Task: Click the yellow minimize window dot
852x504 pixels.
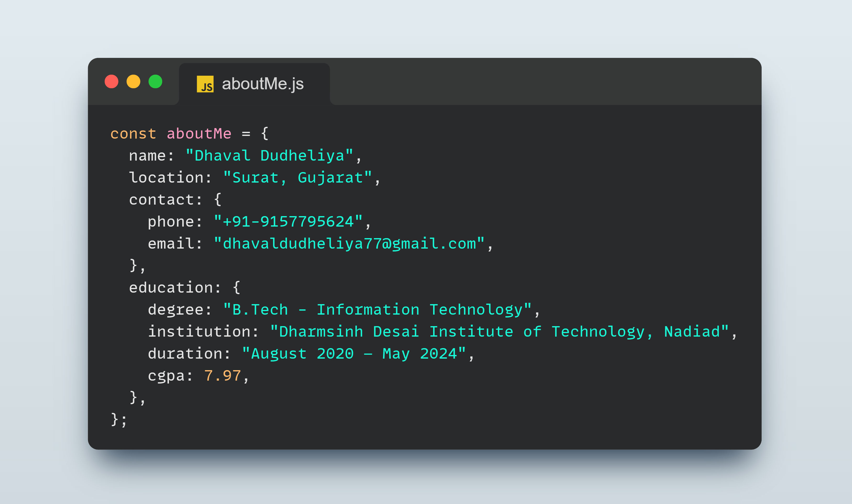Action: pyautogui.click(x=133, y=81)
